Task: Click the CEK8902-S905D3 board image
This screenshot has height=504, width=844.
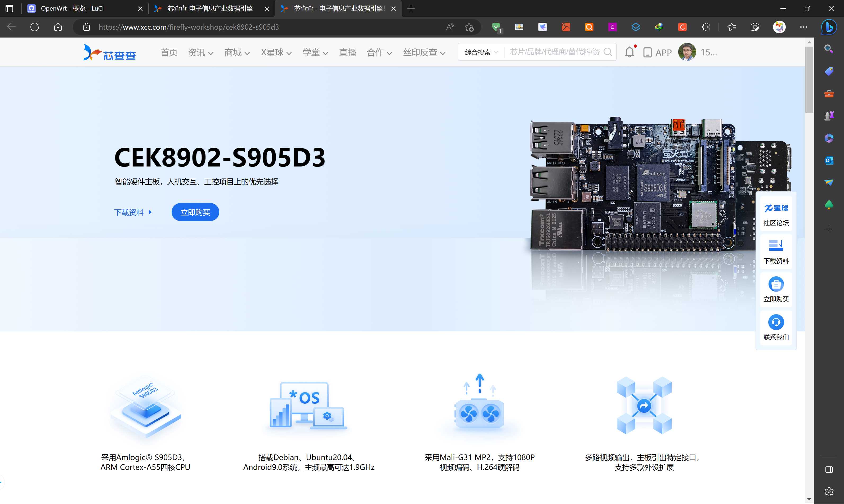Action: tap(660, 185)
